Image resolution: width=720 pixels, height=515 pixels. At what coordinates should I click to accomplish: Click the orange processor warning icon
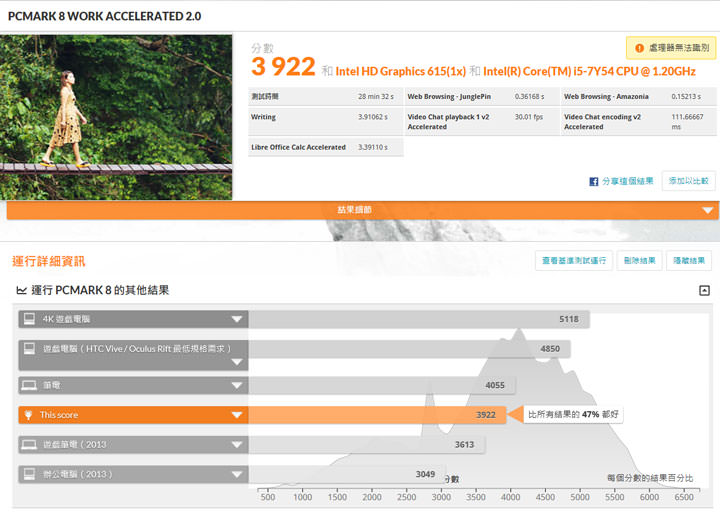coord(638,47)
